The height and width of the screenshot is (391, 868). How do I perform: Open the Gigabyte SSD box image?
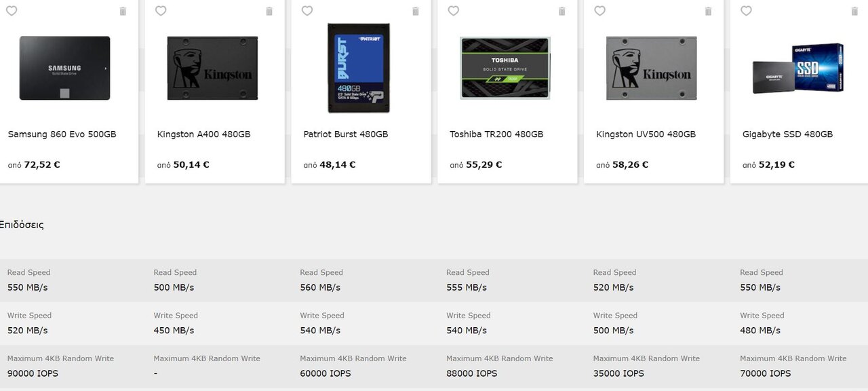point(798,68)
